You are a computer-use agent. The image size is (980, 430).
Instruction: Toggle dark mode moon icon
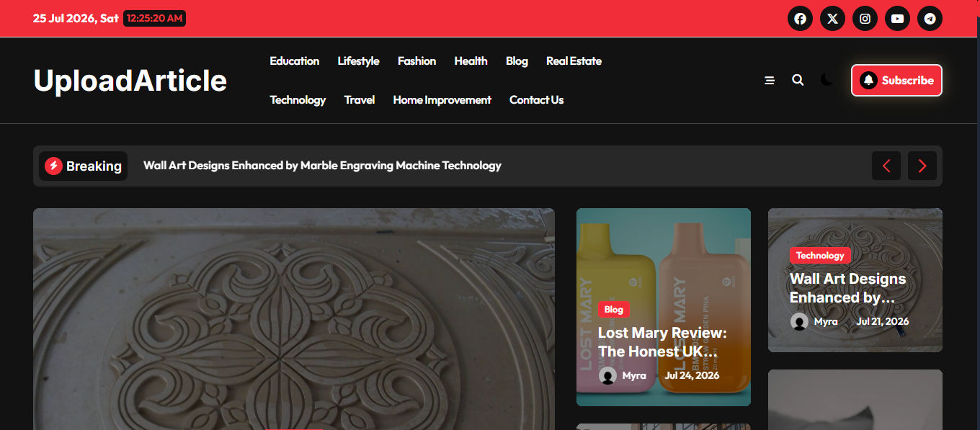click(827, 80)
